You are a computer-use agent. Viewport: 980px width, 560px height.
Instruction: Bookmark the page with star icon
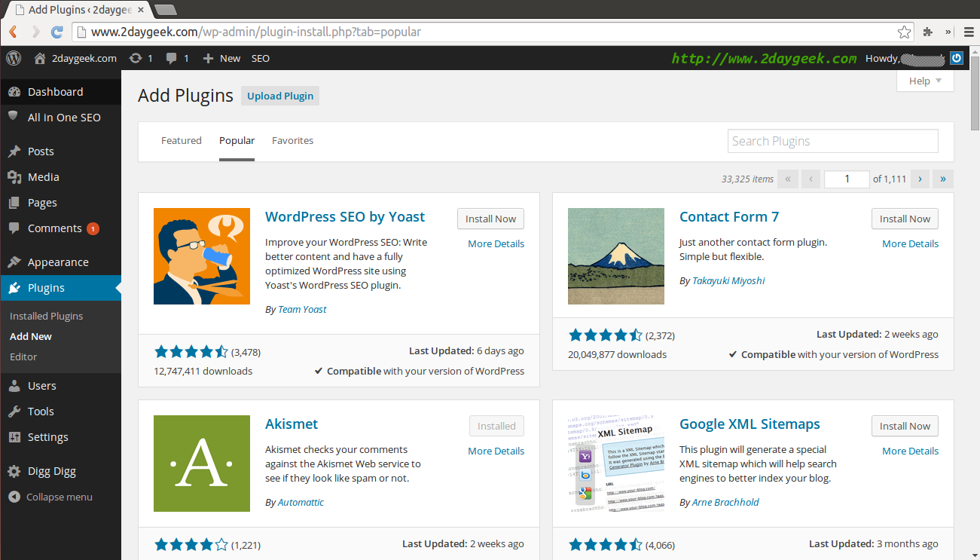pyautogui.click(x=904, y=32)
